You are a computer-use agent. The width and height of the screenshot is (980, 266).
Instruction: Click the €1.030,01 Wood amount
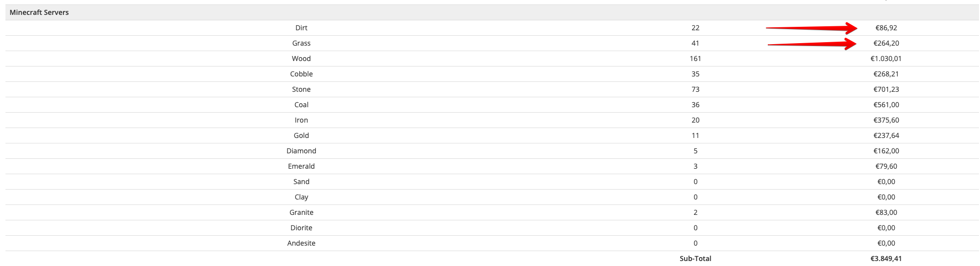[886, 59]
